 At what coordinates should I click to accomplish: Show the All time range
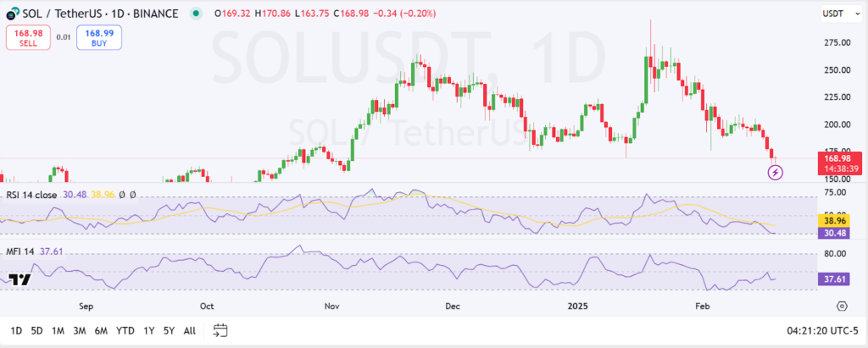coord(190,330)
